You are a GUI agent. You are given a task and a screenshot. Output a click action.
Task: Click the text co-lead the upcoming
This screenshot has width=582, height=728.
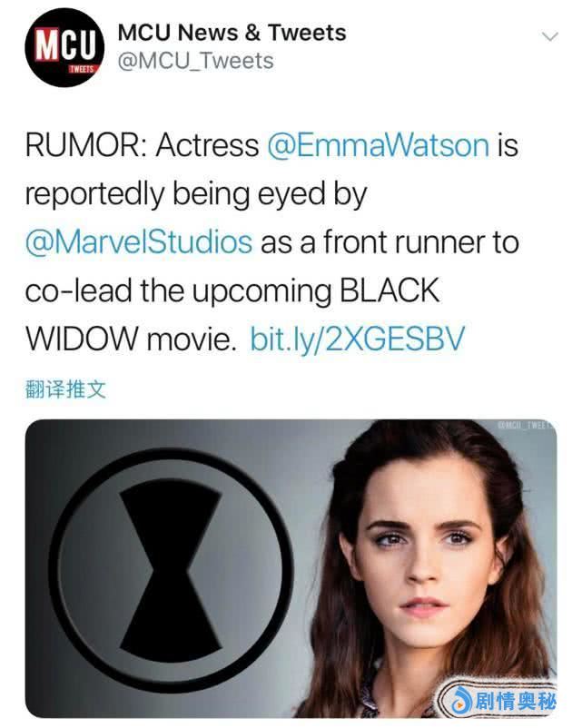(178, 291)
